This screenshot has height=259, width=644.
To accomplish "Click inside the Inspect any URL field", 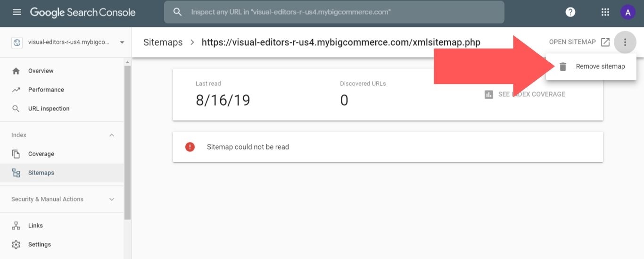I will 339,12.
